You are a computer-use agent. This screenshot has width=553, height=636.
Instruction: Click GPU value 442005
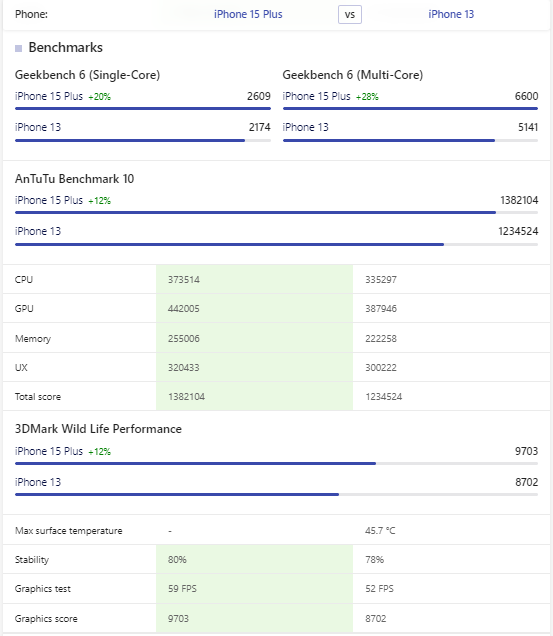pos(184,309)
